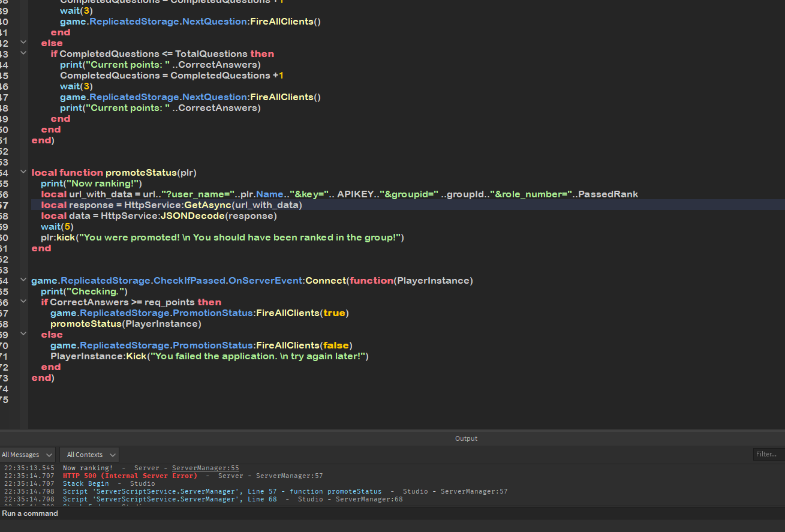Place cursor on PromotionStatus:FireAllClients(false) line

(201, 345)
